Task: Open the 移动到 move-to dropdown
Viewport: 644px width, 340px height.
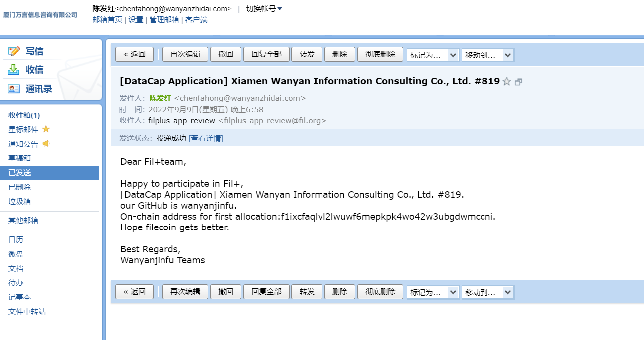Action: coord(487,55)
